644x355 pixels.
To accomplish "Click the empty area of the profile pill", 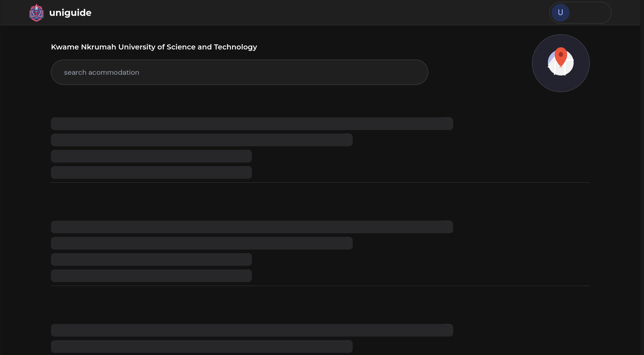I will click(x=591, y=13).
